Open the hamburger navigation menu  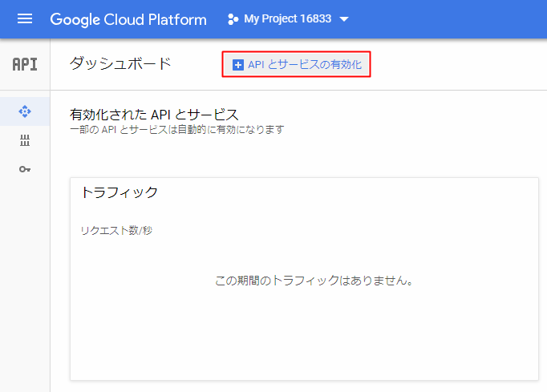pyautogui.click(x=25, y=18)
